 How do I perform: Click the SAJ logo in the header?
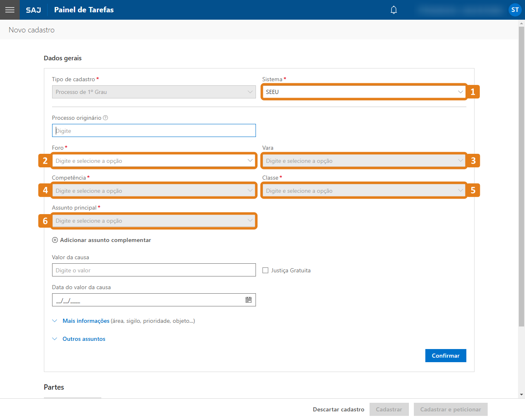pyautogui.click(x=34, y=10)
